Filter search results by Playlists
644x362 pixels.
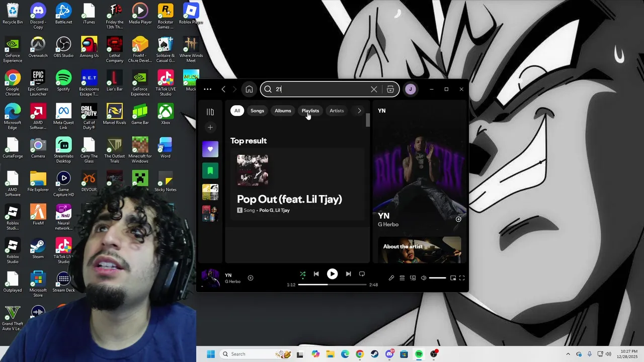point(310,111)
